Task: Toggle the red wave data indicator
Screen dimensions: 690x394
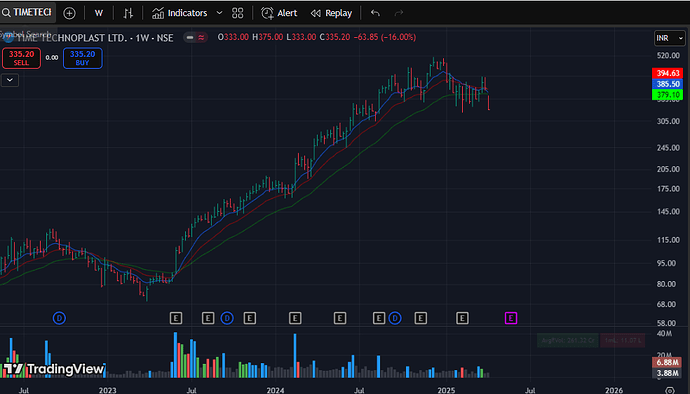Action: point(201,37)
